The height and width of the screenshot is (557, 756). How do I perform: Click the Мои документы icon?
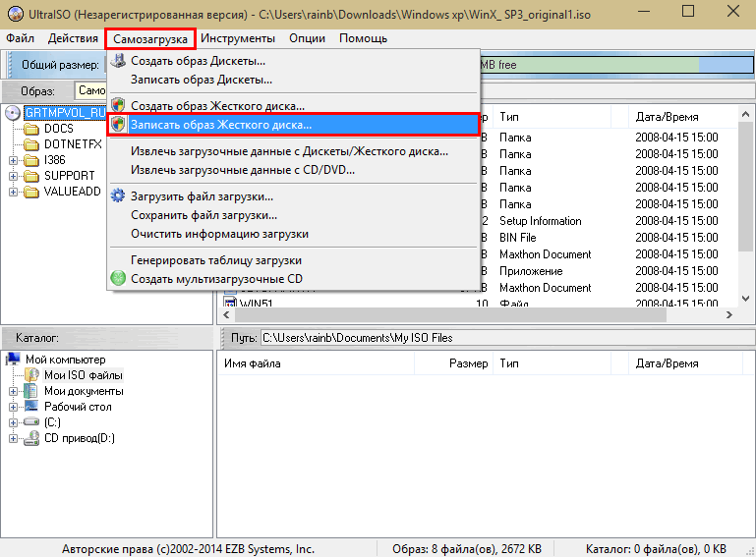(30, 390)
